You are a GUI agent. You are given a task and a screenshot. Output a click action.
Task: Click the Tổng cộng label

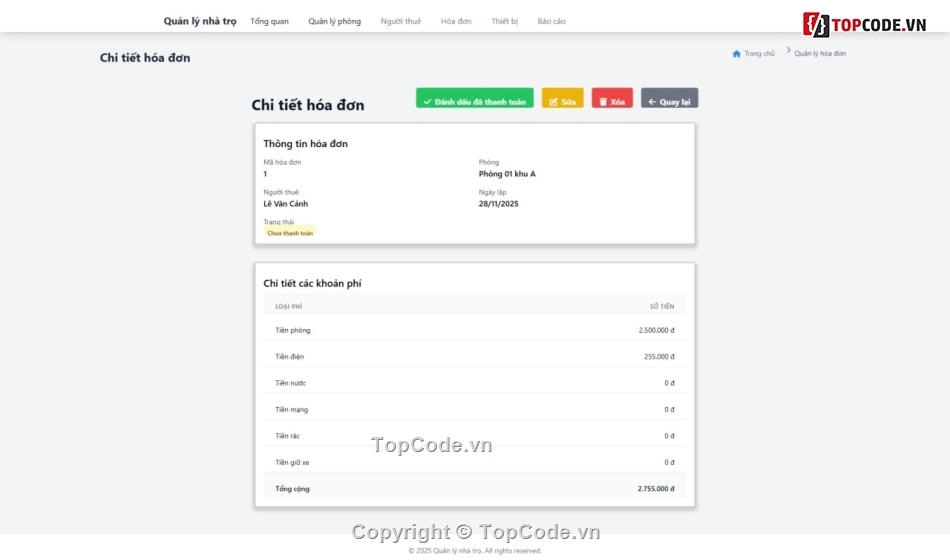292,488
